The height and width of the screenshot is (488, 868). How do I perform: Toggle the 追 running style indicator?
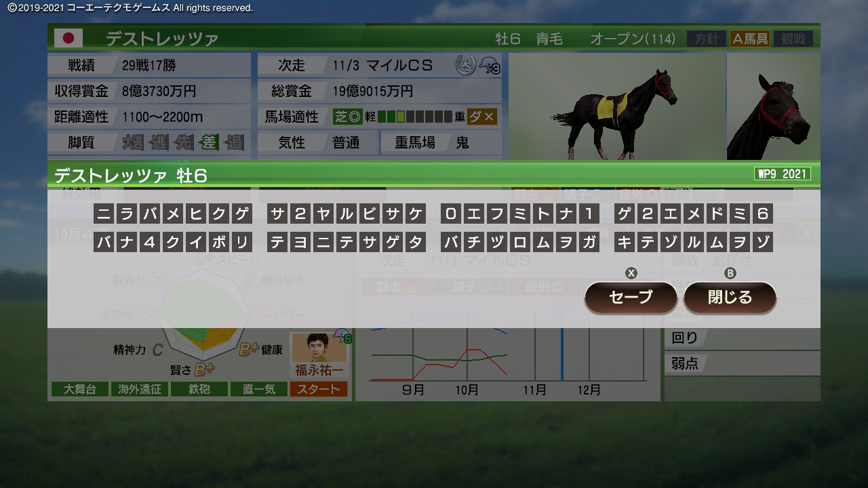tap(233, 142)
